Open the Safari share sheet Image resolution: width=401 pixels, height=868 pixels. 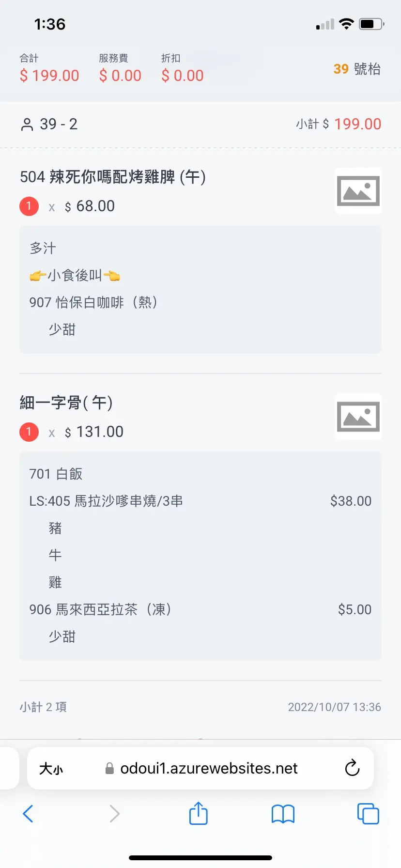[x=198, y=813]
